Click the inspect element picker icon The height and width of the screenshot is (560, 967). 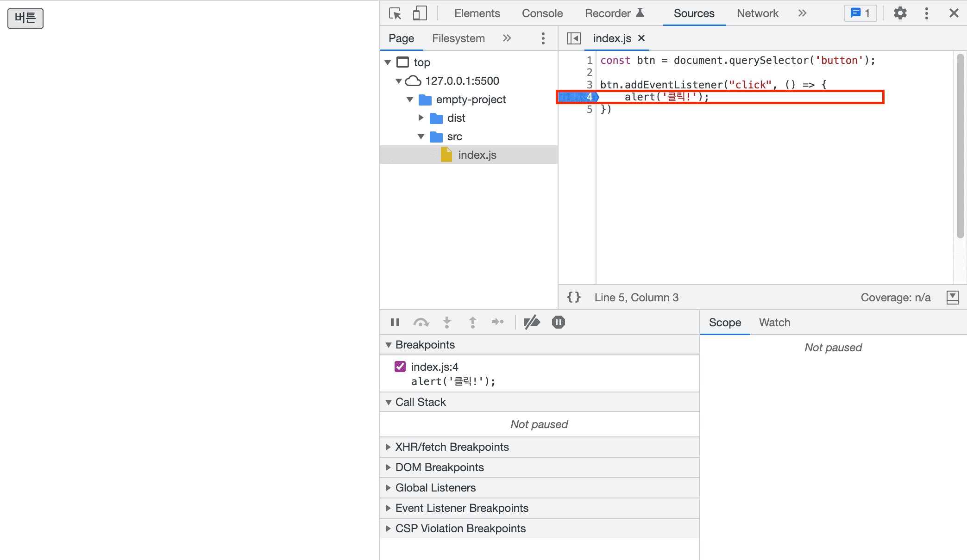tap(395, 13)
